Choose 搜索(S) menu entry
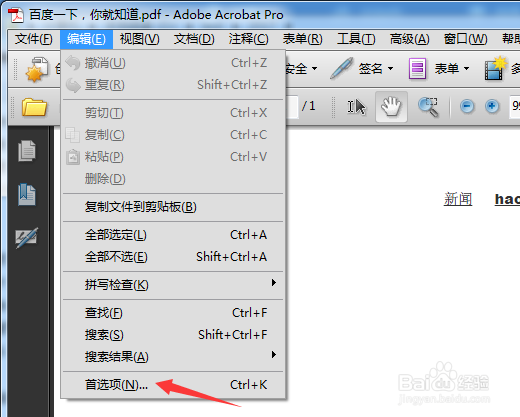This screenshot has height=417, width=520. point(173,335)
